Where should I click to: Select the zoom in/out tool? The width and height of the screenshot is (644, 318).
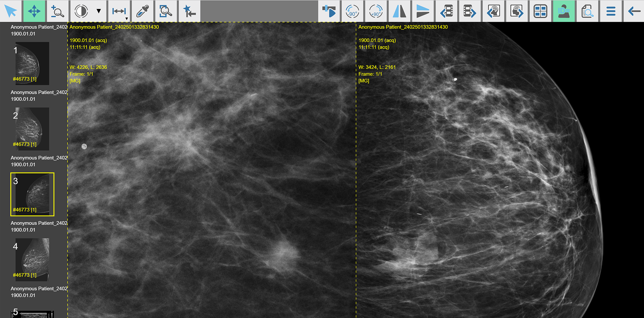(x=57, y=11)
